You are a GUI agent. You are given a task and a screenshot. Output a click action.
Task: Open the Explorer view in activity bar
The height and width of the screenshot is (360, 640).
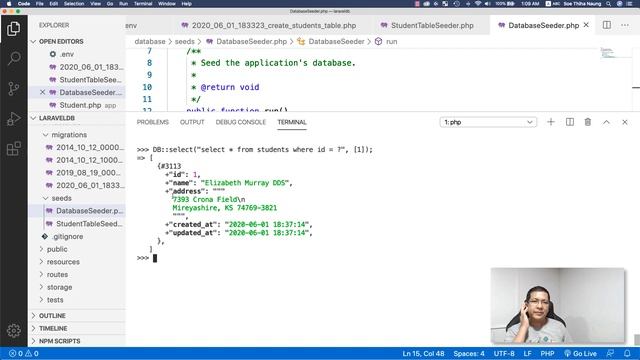coord(13,29)
